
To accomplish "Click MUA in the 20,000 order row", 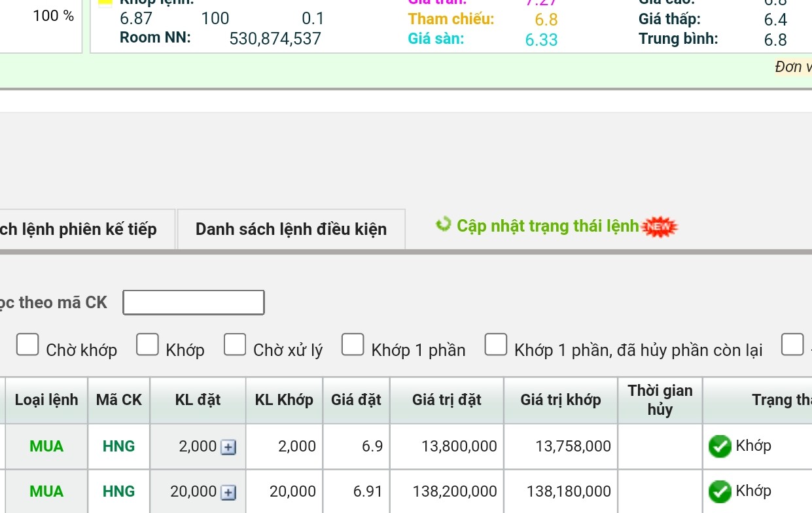I will pos(46,491).
